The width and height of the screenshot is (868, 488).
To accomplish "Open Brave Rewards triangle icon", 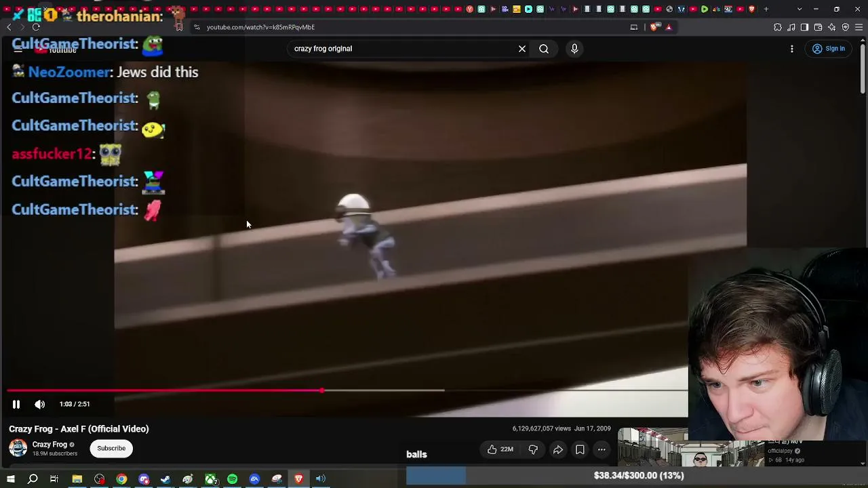I will pos(669,27).
